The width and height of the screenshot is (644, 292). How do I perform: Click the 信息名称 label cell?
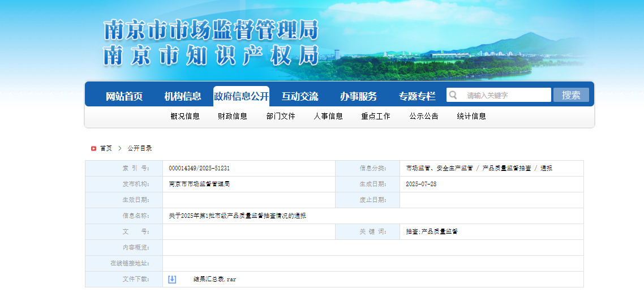click(124, 216)
